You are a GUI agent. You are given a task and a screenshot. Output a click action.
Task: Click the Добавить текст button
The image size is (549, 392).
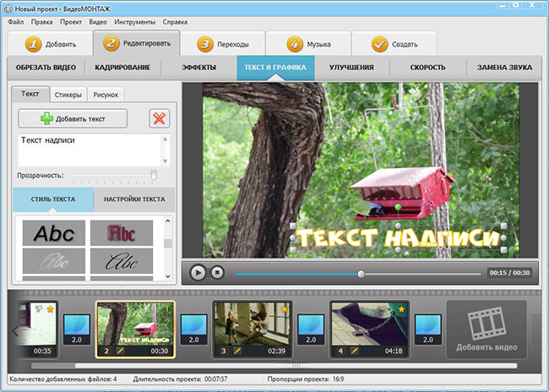tap(73, 119)
